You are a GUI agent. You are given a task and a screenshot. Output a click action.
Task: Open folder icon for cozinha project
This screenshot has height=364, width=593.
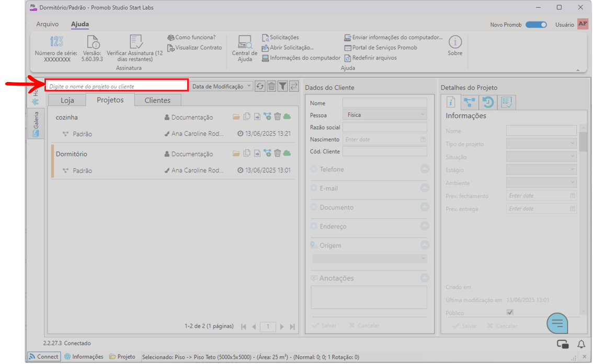pyautogui.click(x=236, y=116)
